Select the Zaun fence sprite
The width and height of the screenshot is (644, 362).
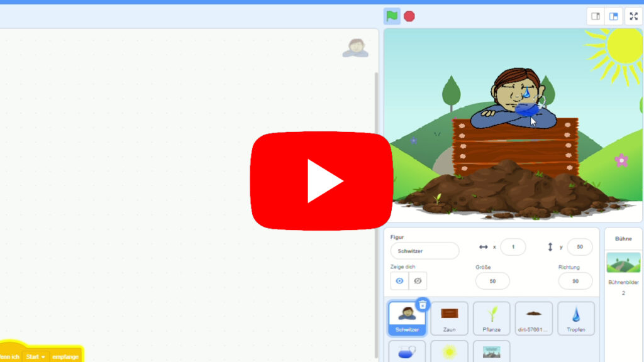[449, 318]
